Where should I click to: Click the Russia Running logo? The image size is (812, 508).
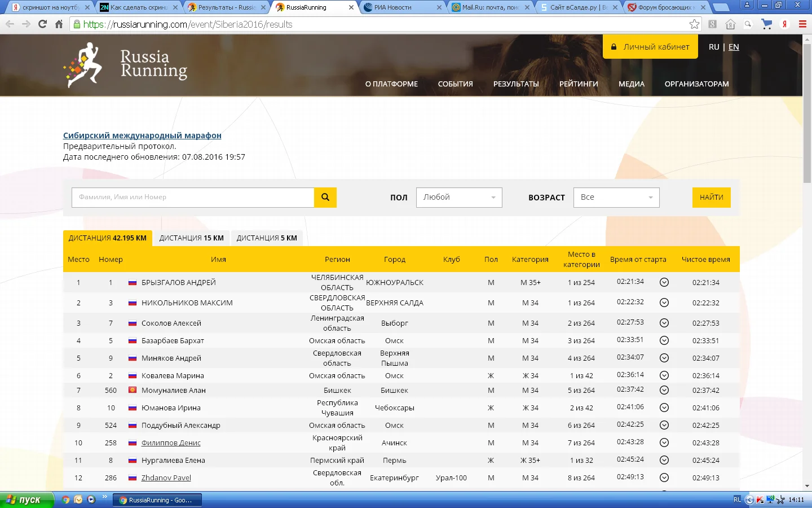click(x=126, y=65)
